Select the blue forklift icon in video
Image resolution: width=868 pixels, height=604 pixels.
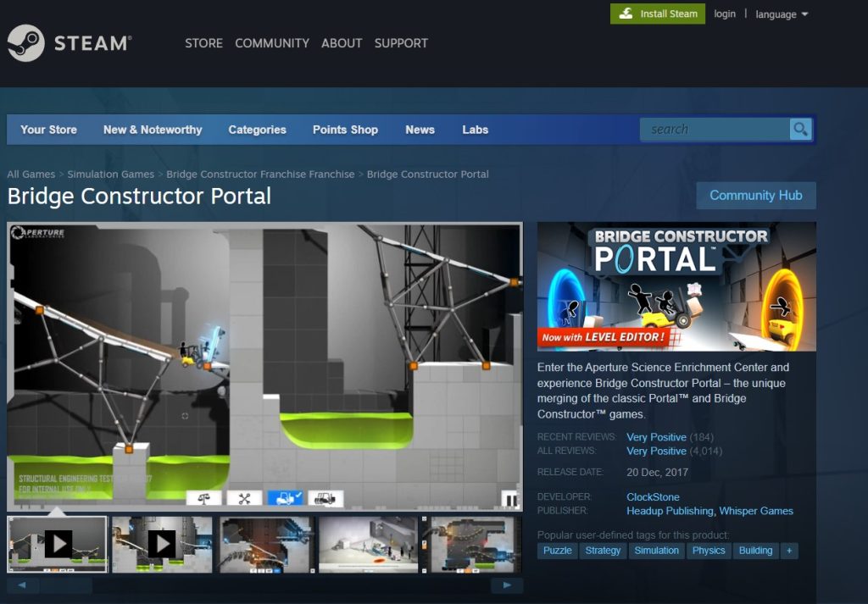click(x=285, y=498)
